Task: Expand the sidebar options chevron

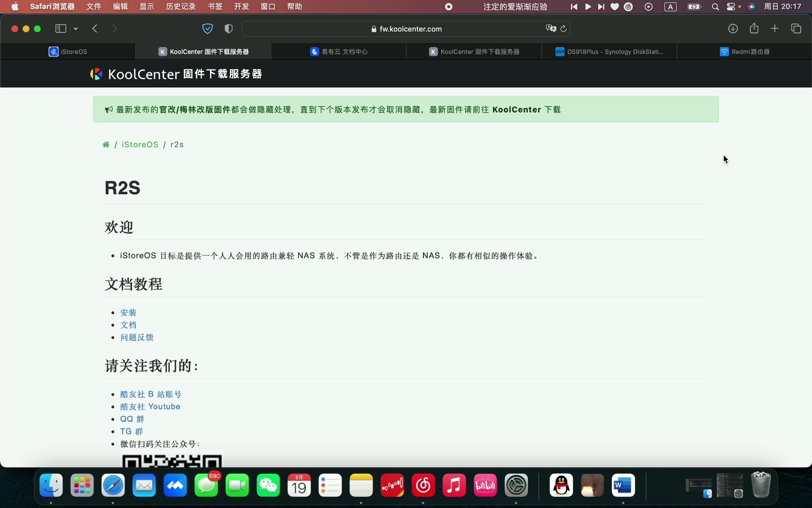Action: point(76,29)
